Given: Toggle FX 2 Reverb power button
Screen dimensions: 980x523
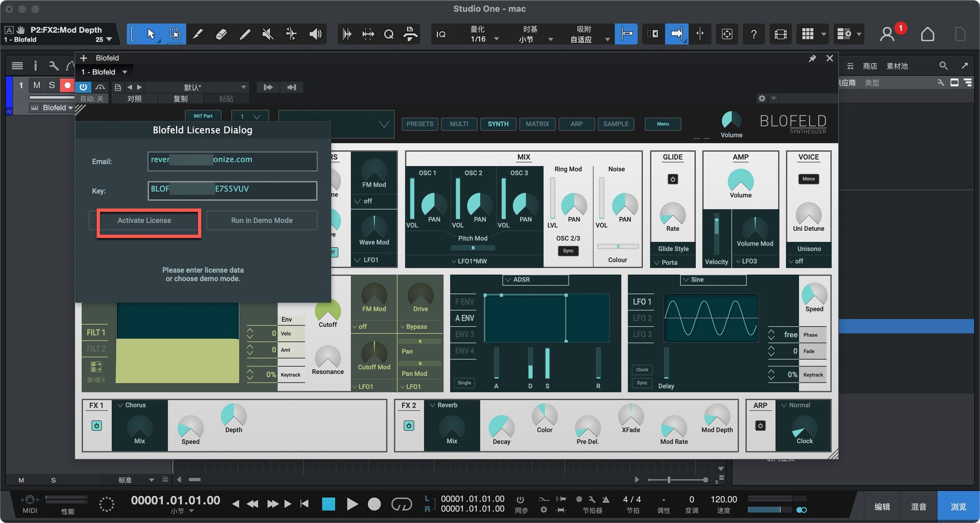Looking at the screenshot, I should (x=409, y=425).
